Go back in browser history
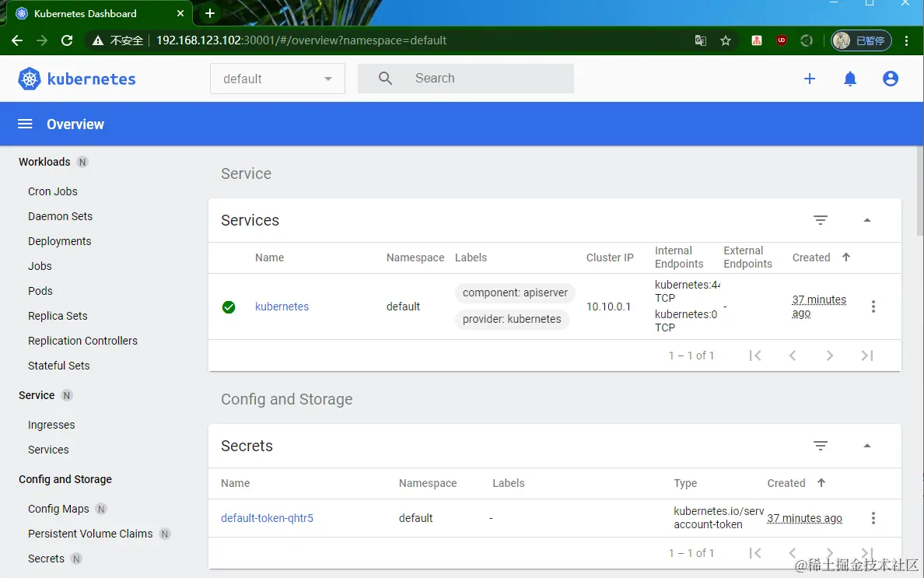 17,40
